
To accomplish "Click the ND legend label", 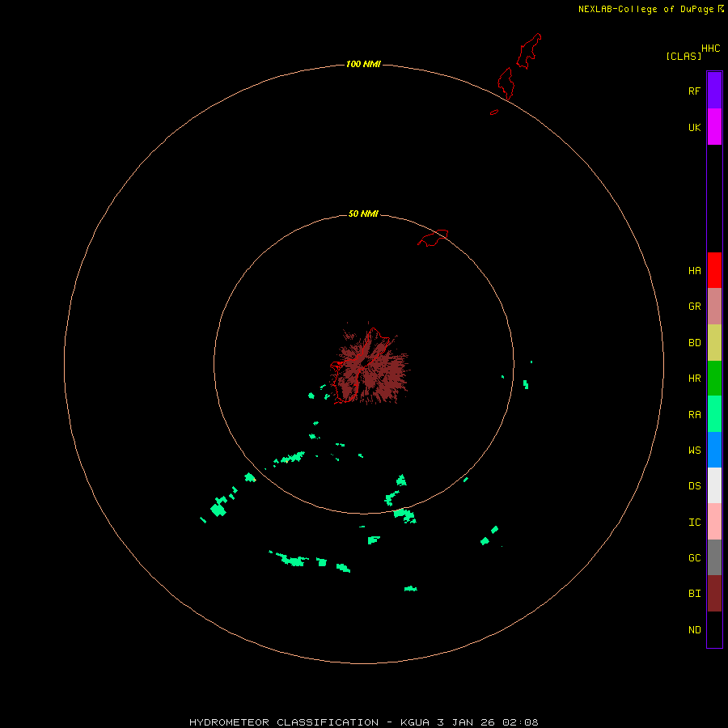I will pyautogui.click(x=694, y=630).
